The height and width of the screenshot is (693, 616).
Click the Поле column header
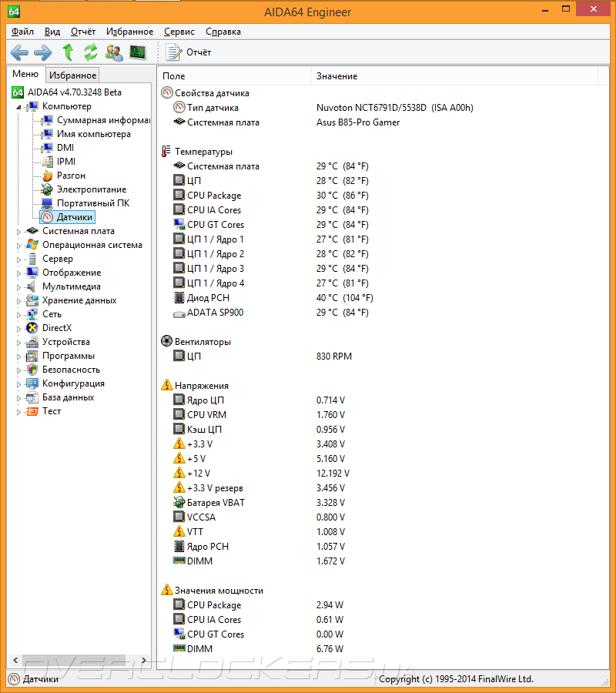click(234, 76)
